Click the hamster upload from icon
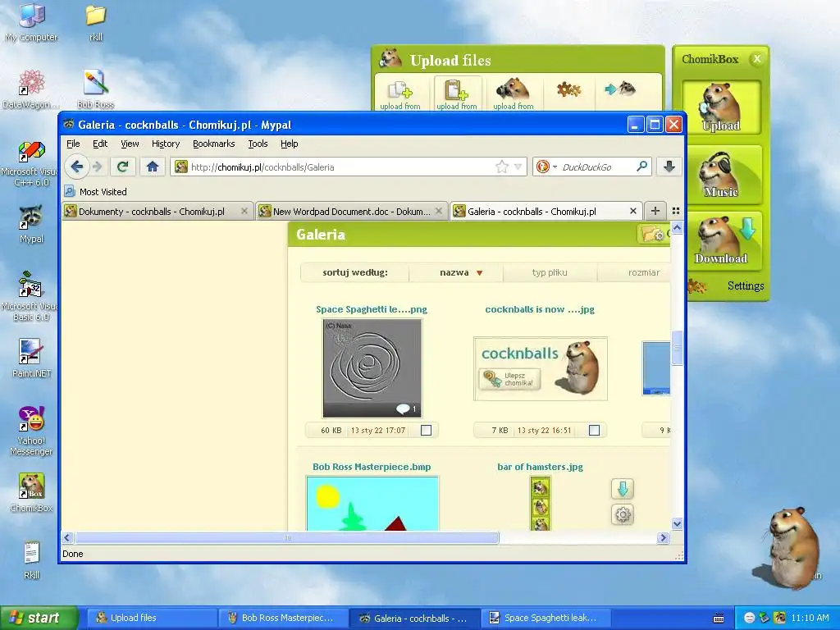The width and height of the screenshot is (840, 630). coord(514,95)
